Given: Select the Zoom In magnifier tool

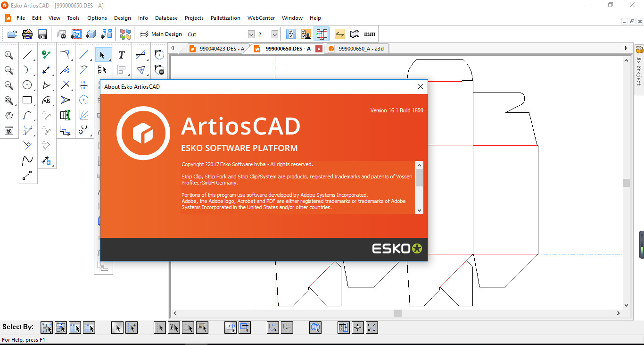Looking at the screenshot, I should (x=8, y=55).
